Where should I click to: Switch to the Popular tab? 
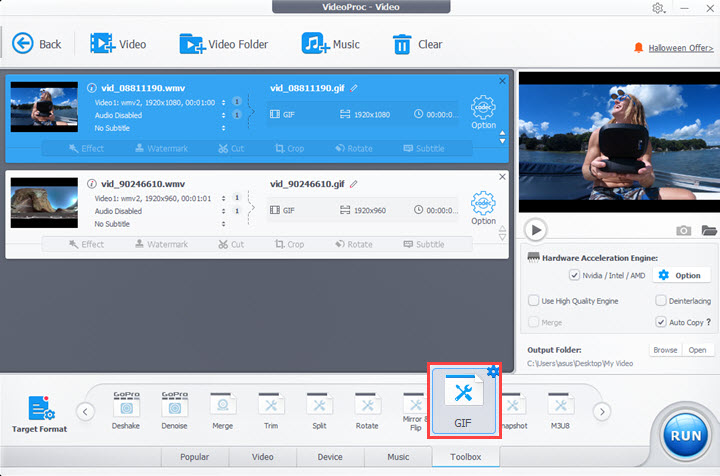(195, 457)
